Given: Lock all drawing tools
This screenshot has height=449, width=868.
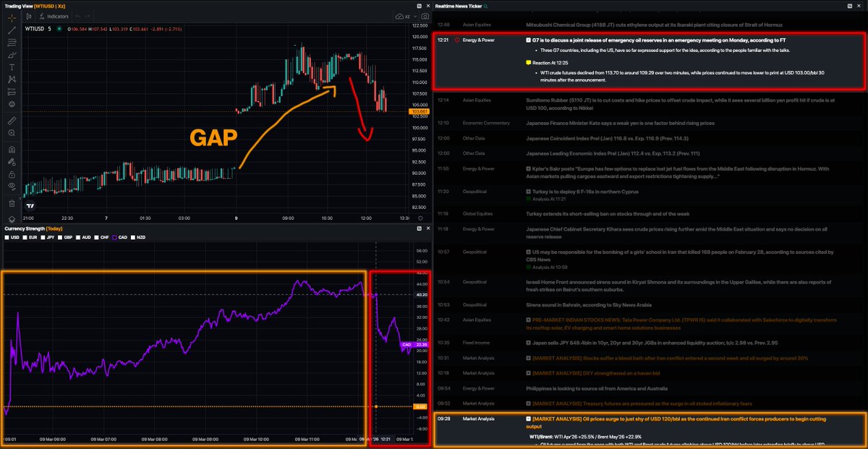Looking at the screenshot, I should (x=12, y=174).
